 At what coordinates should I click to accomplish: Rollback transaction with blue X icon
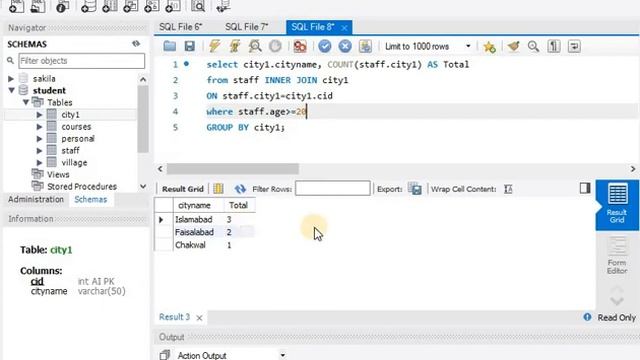(x=345, y=46)
